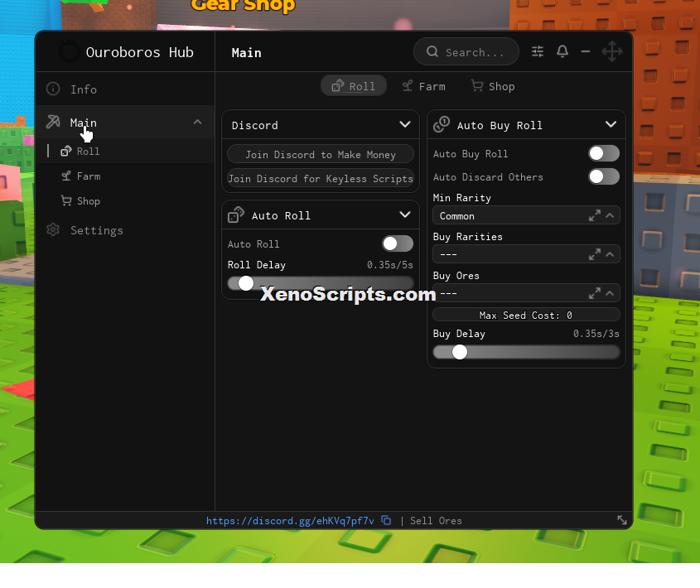Viewport: 700px width, 588px height.
Task: Click the search magnifier icon
Action: 432,52
